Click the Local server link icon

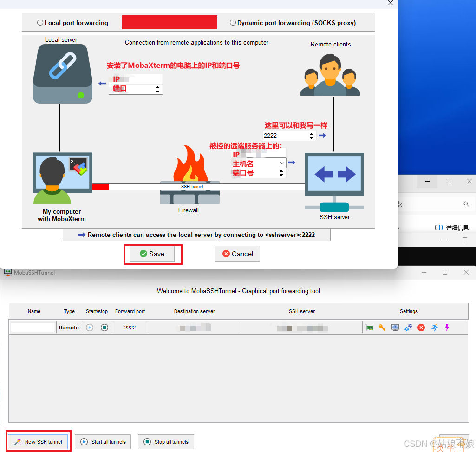click(x=63, y=74)
